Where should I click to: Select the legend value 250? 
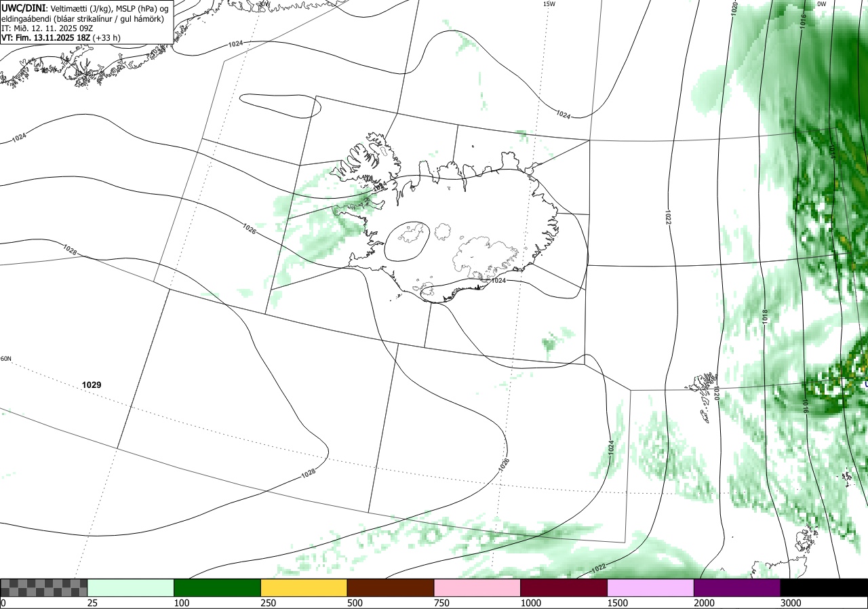pyautogui.click(x=268, y=603)
